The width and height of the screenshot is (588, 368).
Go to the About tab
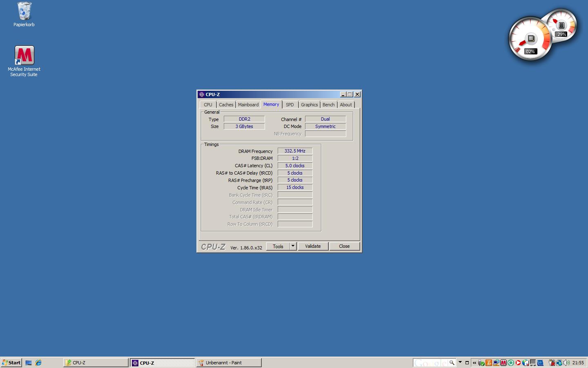point(346,105)
